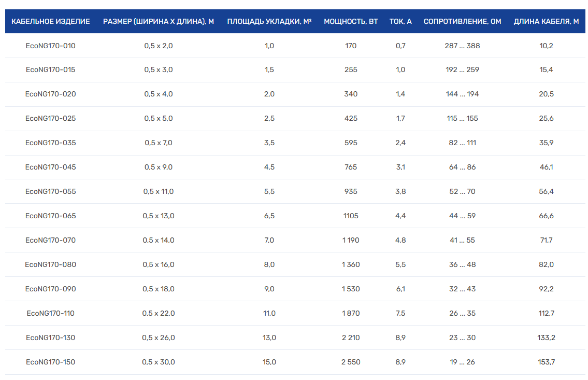Select the «Площадь укладки, м²» column header
The width and height of the screenshot is (588, 380).
pyautogui.click(x=269, y=21)
